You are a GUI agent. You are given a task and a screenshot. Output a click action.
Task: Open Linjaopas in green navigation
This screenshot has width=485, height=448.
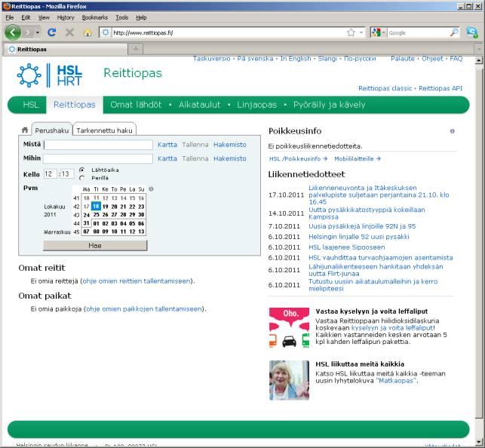256,105
